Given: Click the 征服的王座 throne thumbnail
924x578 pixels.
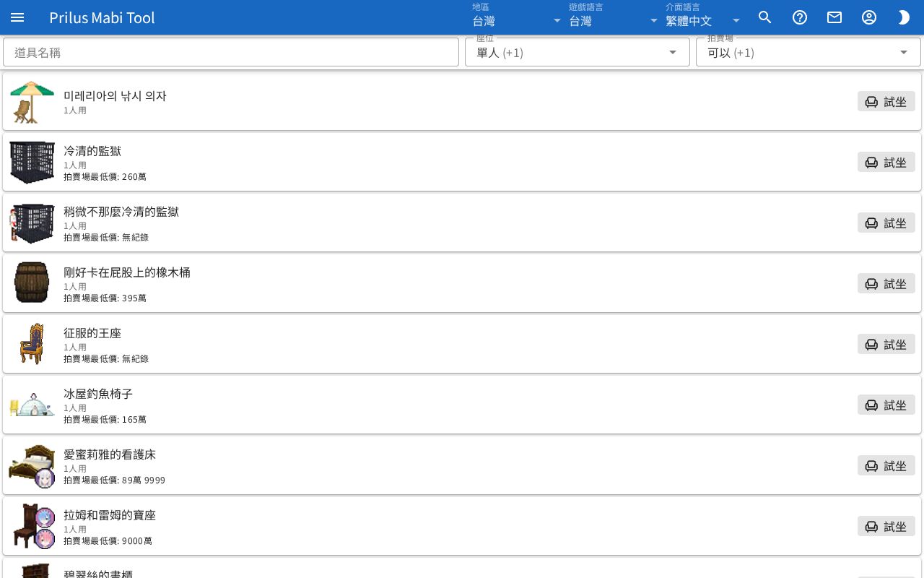Looking at the screenshot, I should (32, 344).
